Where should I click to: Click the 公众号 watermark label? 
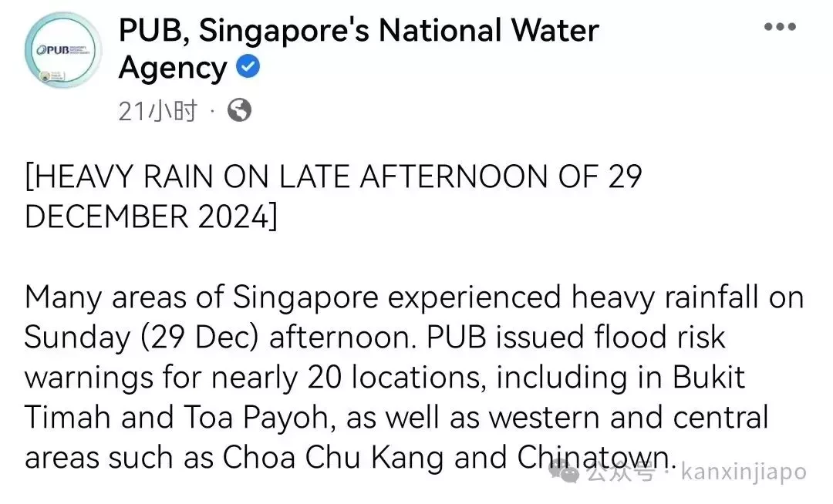click(620, 471)
